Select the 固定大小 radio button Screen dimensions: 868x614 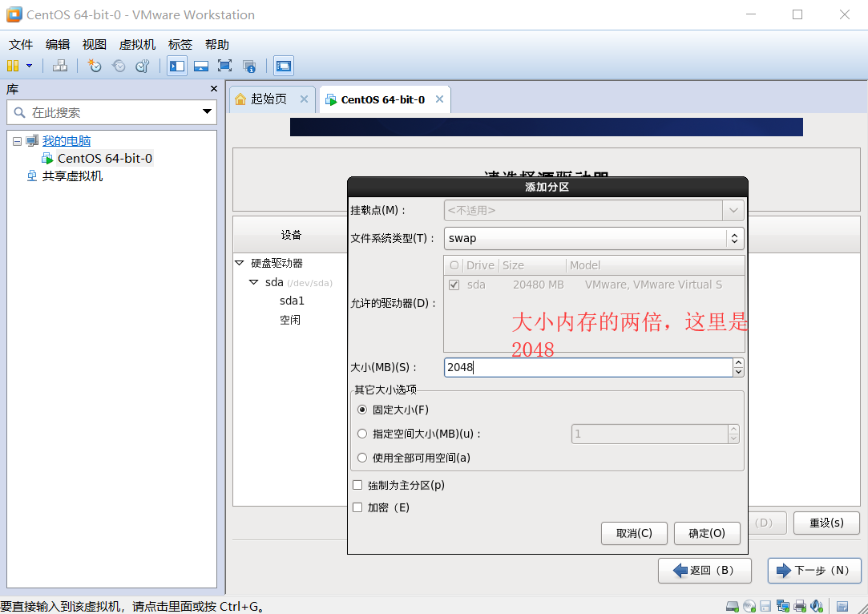click(x=362, y=410)
